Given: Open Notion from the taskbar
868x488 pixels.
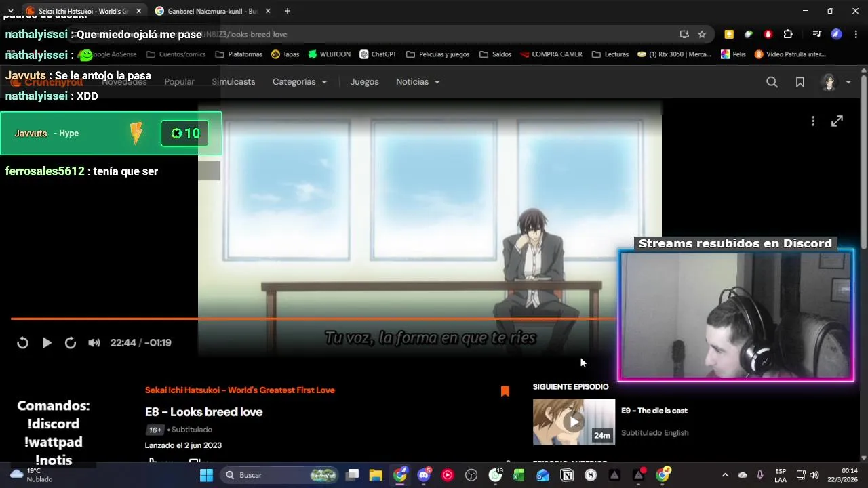Looking at the screenshot, I should 567,475.
